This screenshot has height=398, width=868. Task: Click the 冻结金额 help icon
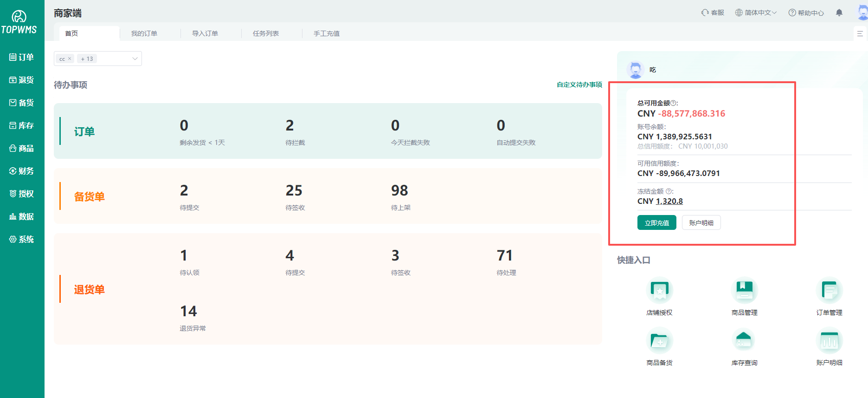point(669,191)
